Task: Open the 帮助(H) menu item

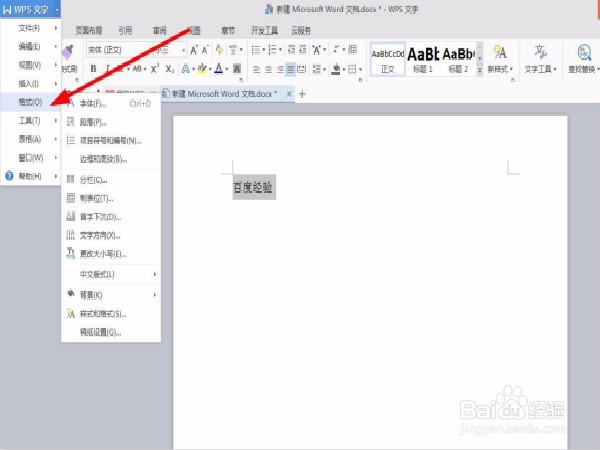Action: tap(31, 176)
